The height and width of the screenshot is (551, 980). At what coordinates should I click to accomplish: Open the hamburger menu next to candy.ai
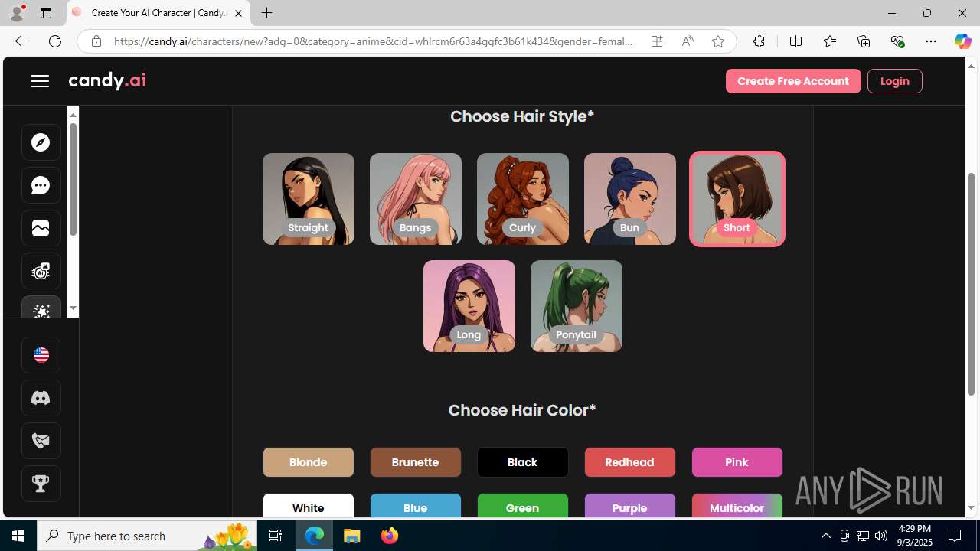40,81
